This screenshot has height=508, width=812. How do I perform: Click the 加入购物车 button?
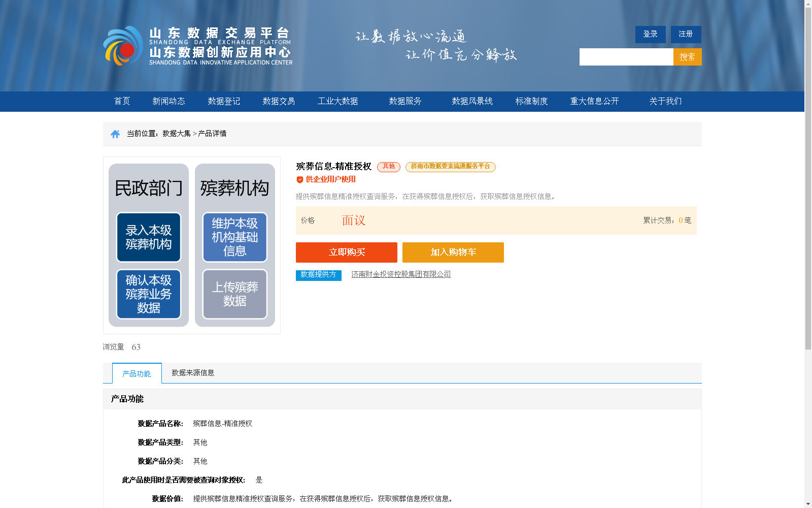[x=453, y=252]
